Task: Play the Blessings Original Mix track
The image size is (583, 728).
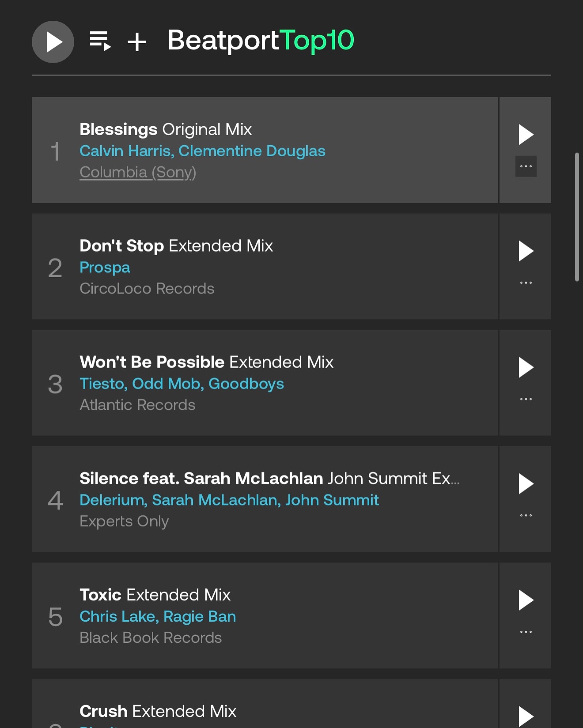Action: 526,134
